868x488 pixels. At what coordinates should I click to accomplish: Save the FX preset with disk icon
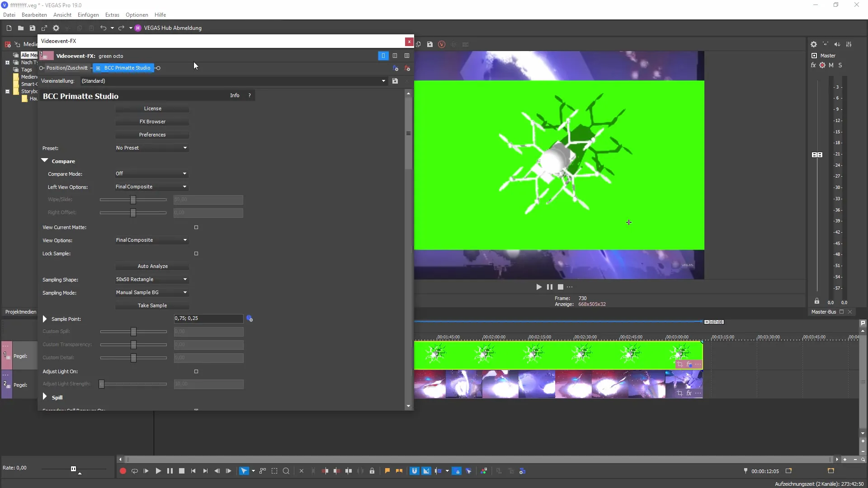(x=395, y=81)
